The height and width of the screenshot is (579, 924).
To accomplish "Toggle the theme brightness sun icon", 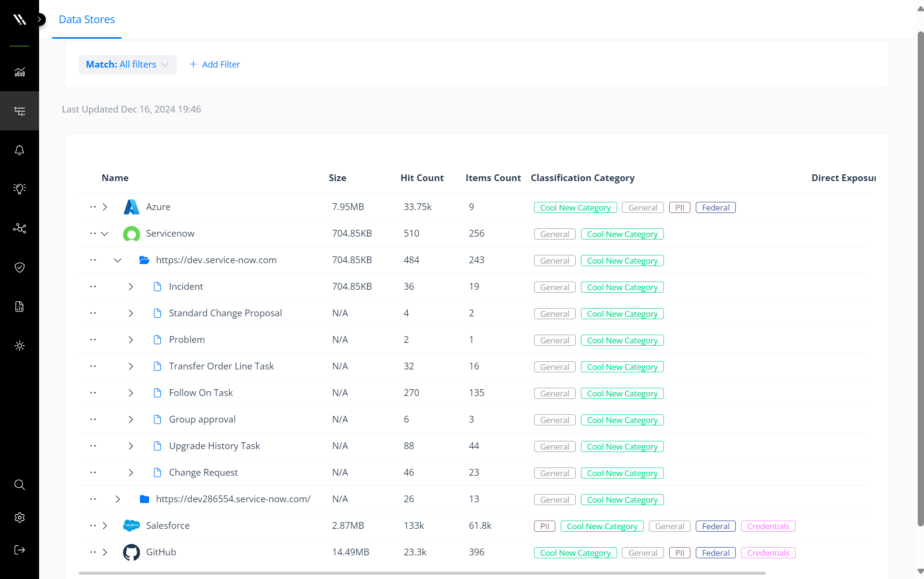I will coord(19,346).
